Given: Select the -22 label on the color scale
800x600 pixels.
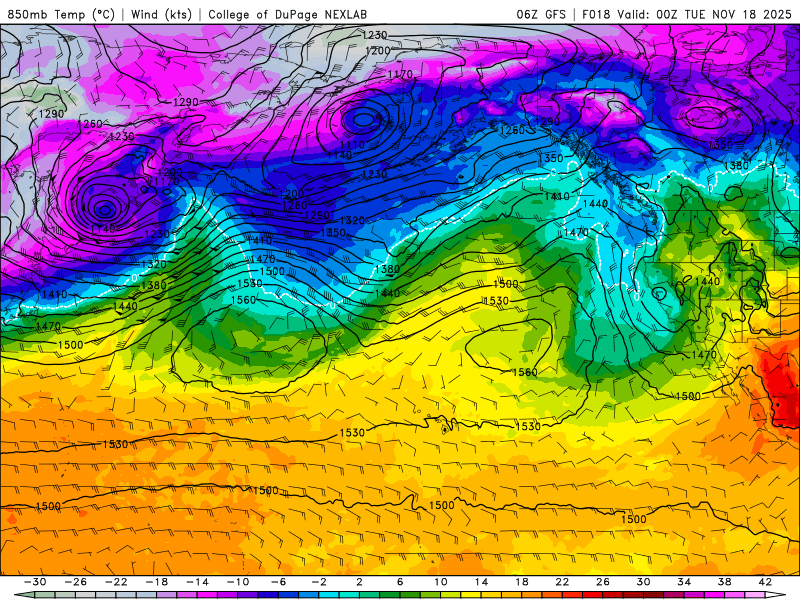Looking at the screenshot, I should [116, 582].
